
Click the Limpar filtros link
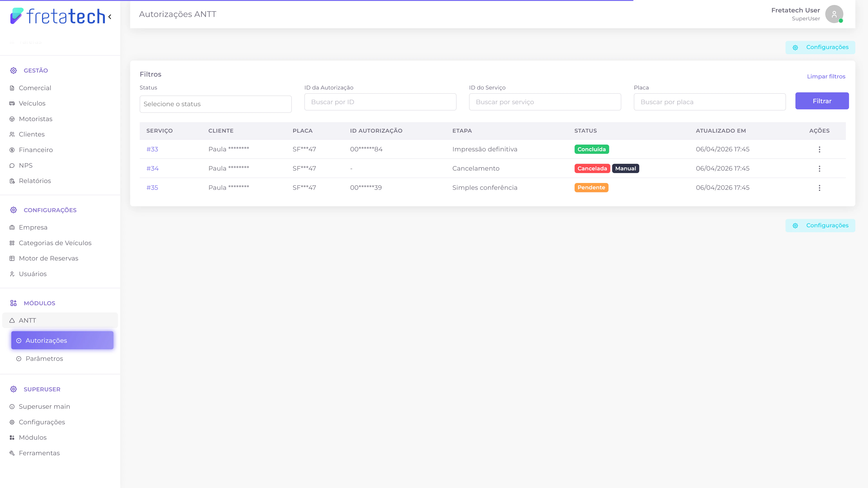click(826, 76)
